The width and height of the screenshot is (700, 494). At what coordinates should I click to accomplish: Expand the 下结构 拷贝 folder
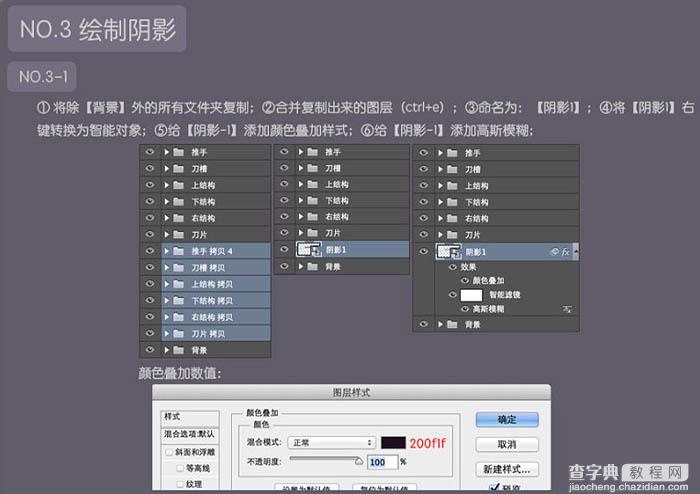pyautogui.click(x=167, y=301)
